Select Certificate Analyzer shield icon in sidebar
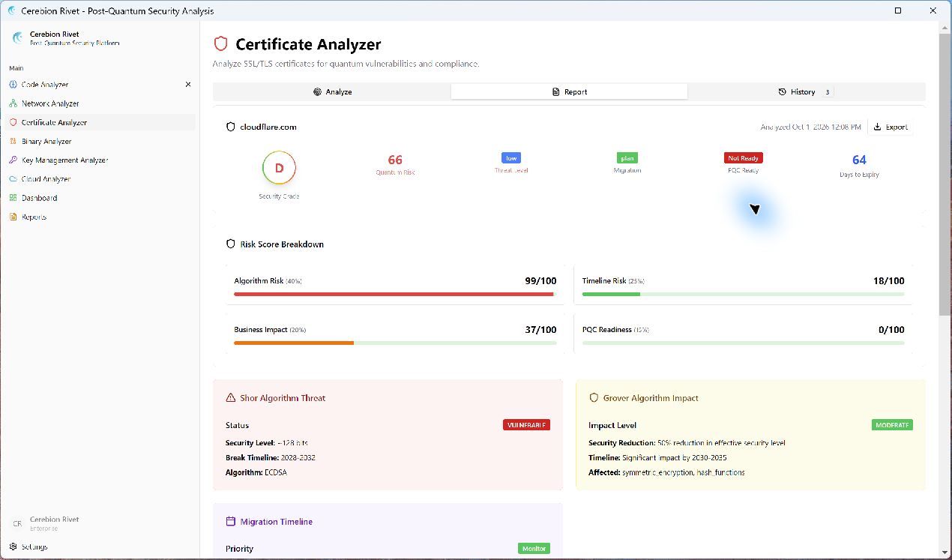Image resolution: width=952 pixels, height=560 pixels. (x=13, y=122)
